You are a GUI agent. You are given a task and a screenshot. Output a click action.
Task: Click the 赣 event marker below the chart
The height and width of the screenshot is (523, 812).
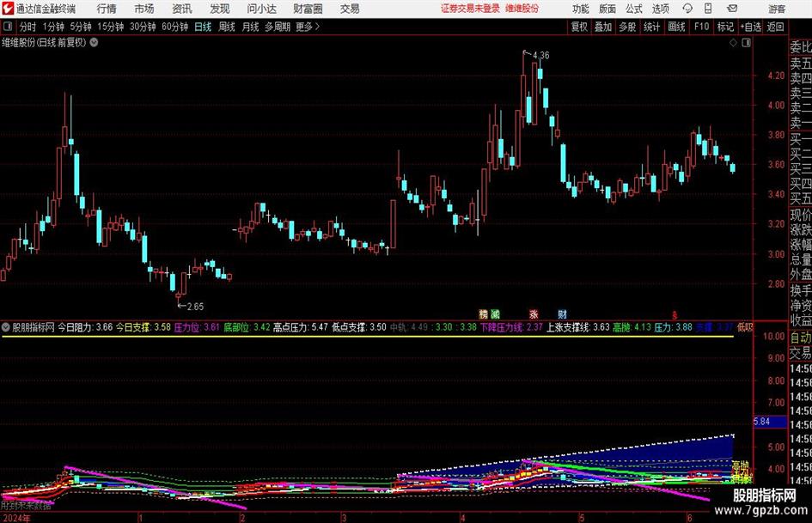coord(483,313)
